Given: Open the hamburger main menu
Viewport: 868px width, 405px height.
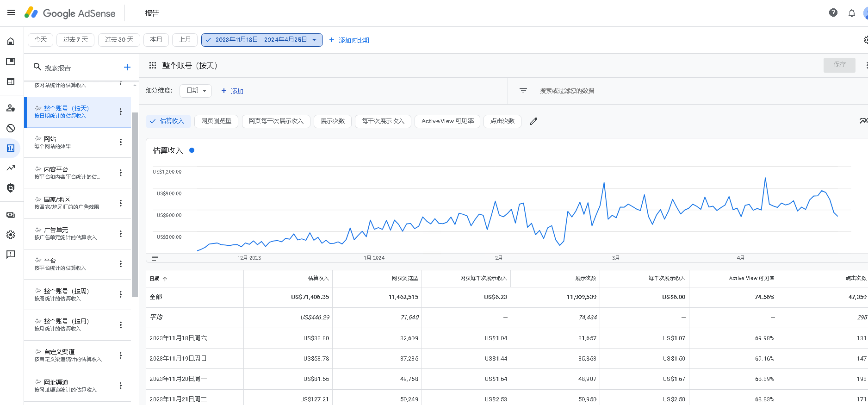Looking at the screenshot, I should [11, 12].
